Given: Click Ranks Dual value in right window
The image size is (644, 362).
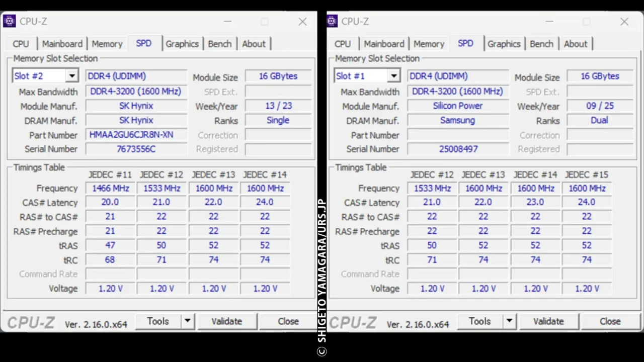Looking at the screenshot, I should pyautogui.click(x=600, y=120).
